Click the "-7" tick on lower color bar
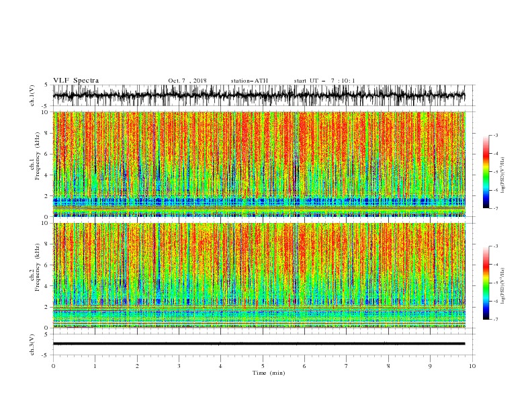Image resolution: width=532 pixels, height=411 pixels. 495,320
